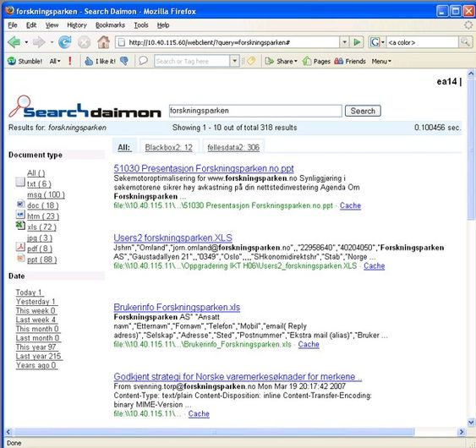Click the search magnifier icon in Google box
This screenshot has width=476, height=448.
pyautogui.click(x=465, y=42)
